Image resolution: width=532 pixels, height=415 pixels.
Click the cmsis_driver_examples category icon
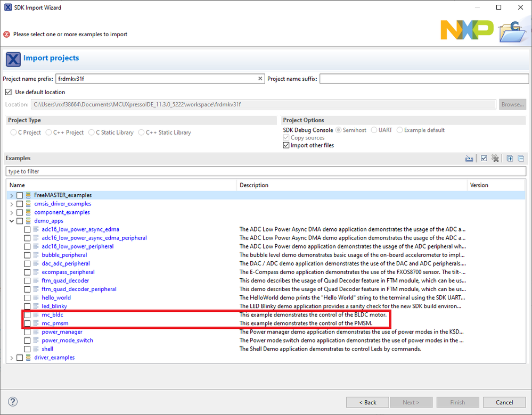coord(29,204)
